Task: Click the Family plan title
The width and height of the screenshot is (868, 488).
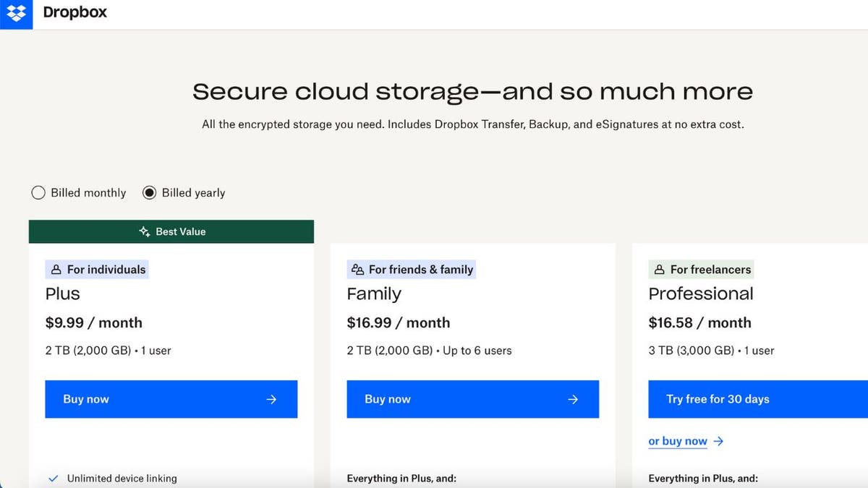Action: tap(374, 294)
